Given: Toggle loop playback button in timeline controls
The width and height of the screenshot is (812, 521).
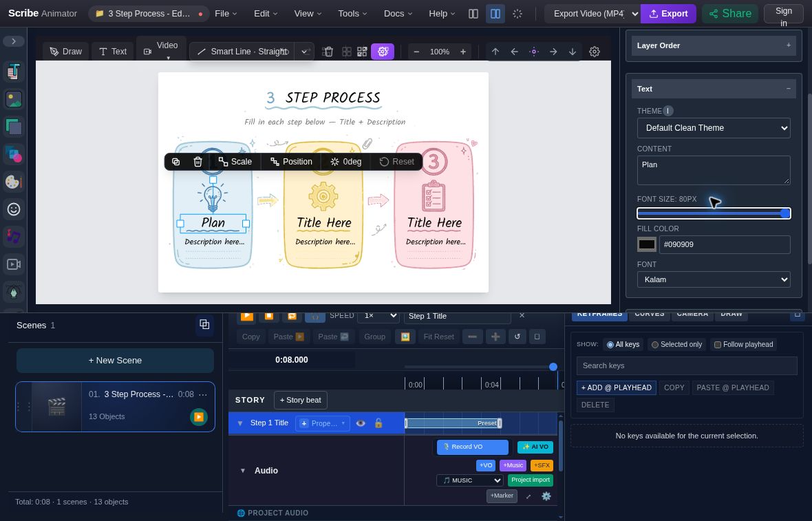Looking at the screenshot, I should (292, 316).
